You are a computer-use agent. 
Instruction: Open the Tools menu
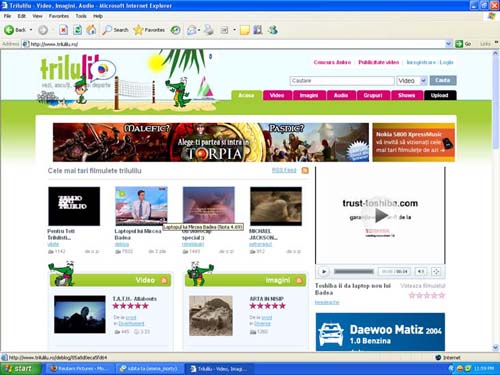(81, 16)
